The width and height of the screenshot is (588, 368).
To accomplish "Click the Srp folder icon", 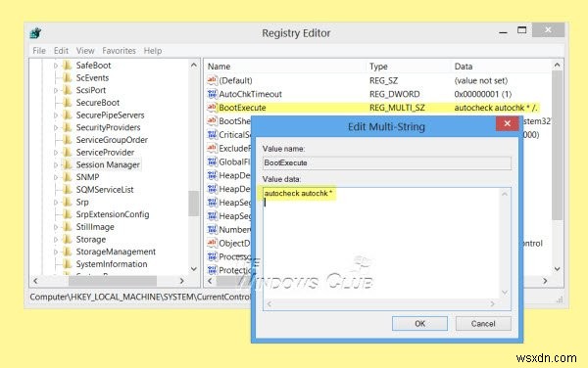I will [x=68, y=202].
